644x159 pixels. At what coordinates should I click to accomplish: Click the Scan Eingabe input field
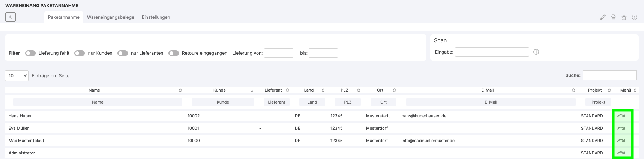pos(492,52)
